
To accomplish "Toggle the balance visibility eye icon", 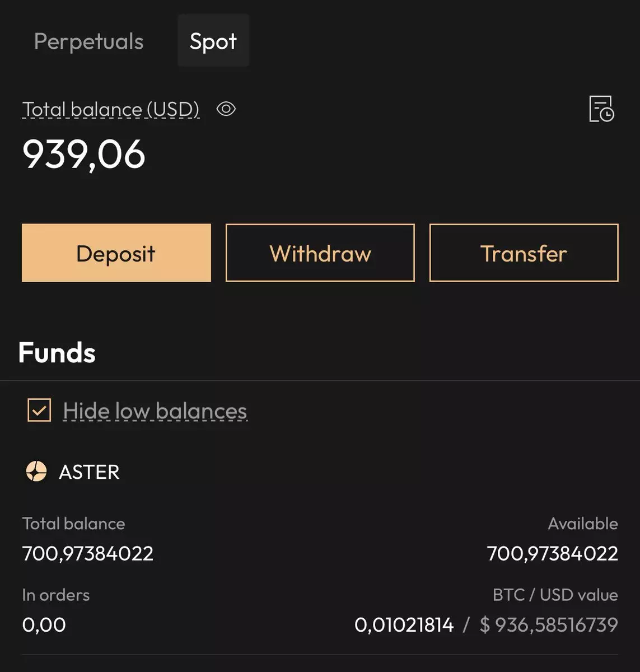I will tap(226, 109).
